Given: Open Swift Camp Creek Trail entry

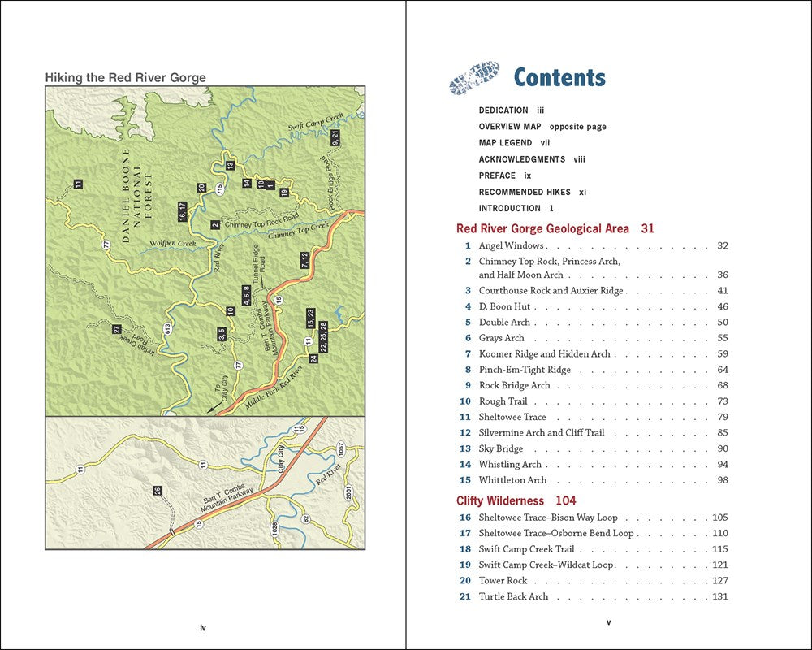Looking at the screenshot, I should click(594, 549).
